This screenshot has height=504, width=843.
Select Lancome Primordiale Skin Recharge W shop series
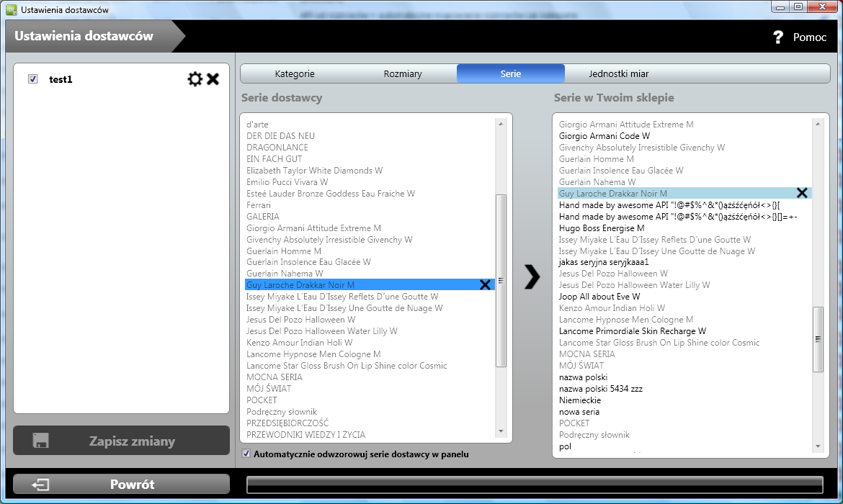pyautogui.click(x=684, y=331)
